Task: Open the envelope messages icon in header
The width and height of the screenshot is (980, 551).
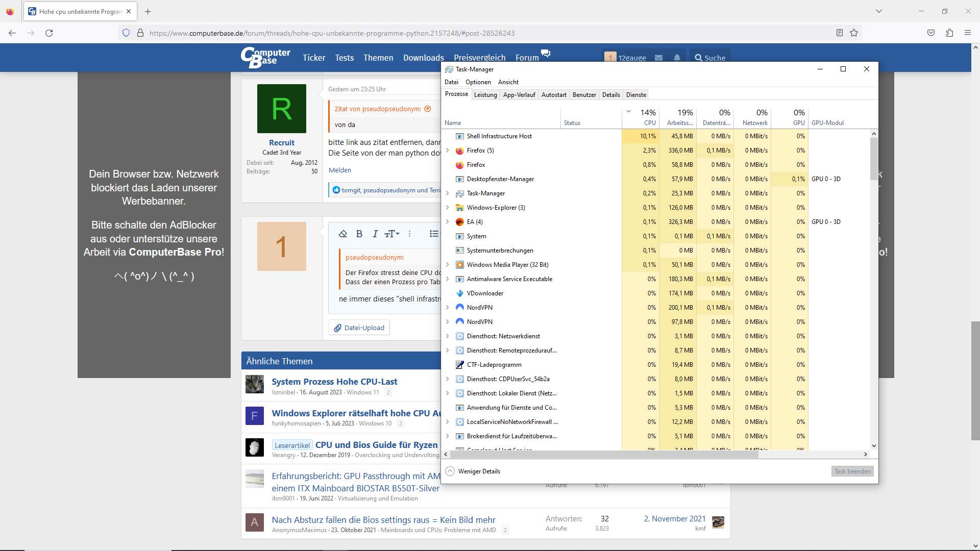Action: [659, 58]
